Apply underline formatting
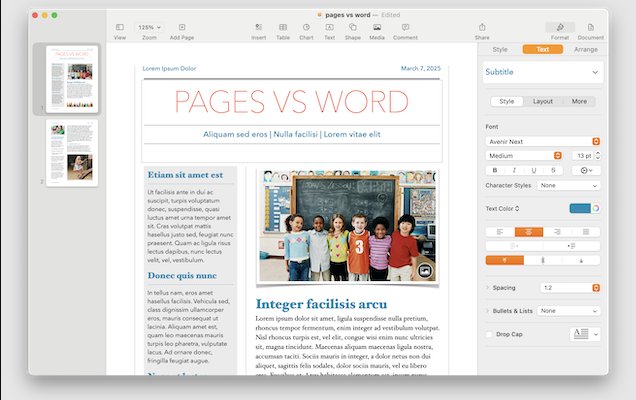636x400 pixels. point(534,170)
